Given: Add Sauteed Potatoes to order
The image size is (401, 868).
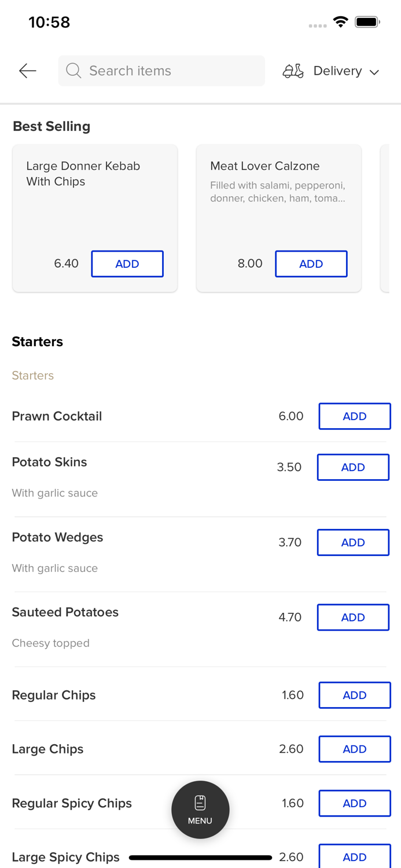Looking at the screenshot, I should (353, 617).
